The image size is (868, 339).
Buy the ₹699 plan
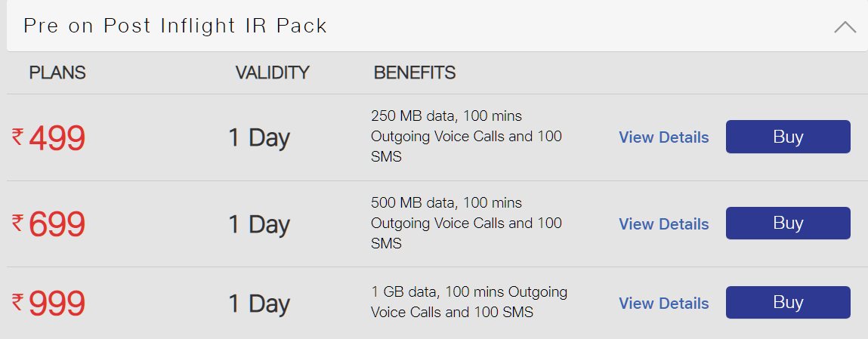pyautogui.click(x=788, y=223)
